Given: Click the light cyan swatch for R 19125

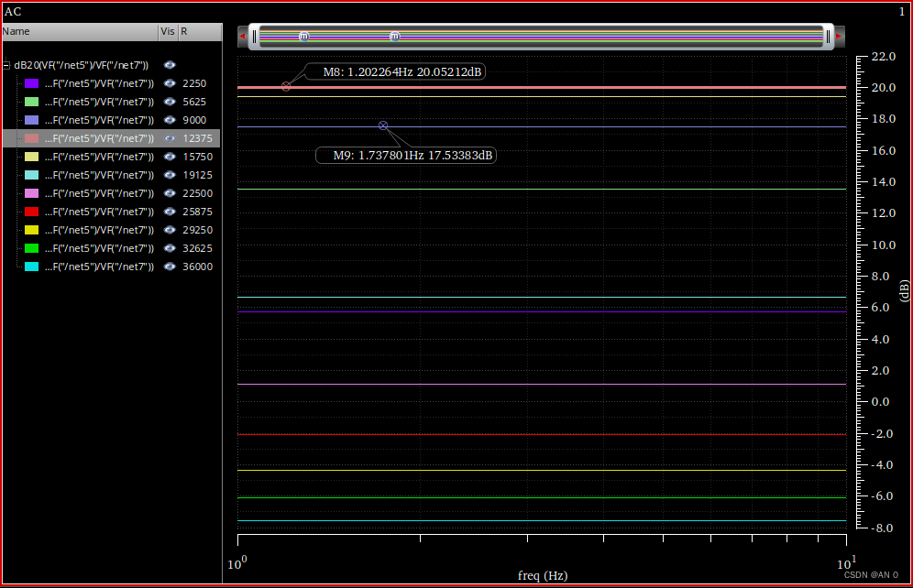Looking at the screenshot, I should (x=31, y=175).
